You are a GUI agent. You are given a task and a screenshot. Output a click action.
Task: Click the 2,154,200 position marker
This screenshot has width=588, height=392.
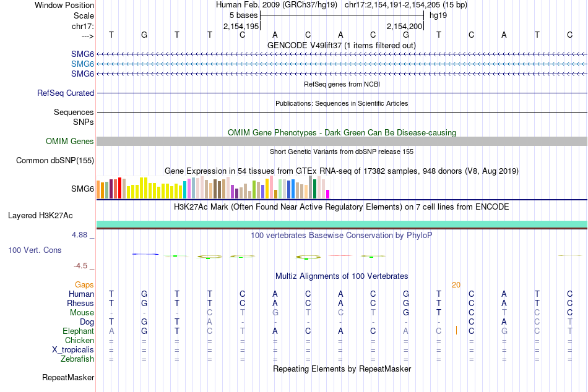[405, 26]
